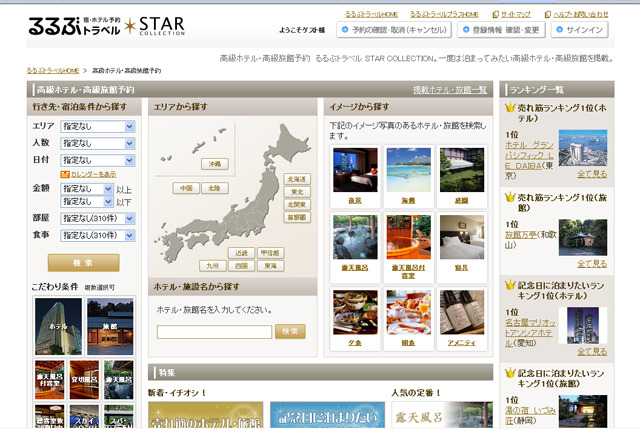Open the 夜景 night view photo
Screen dimensions: 640x429
point(355,170)
